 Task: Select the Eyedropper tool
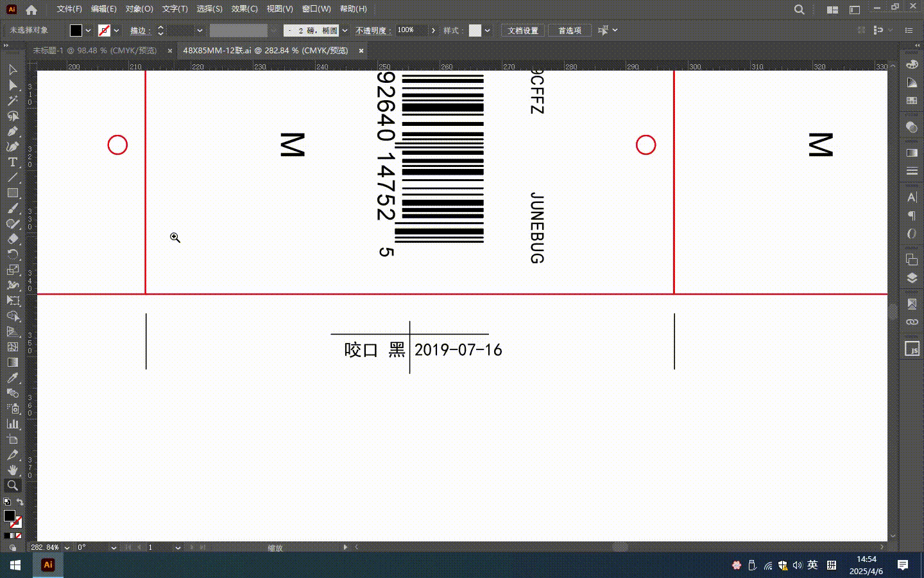(12, 378)
